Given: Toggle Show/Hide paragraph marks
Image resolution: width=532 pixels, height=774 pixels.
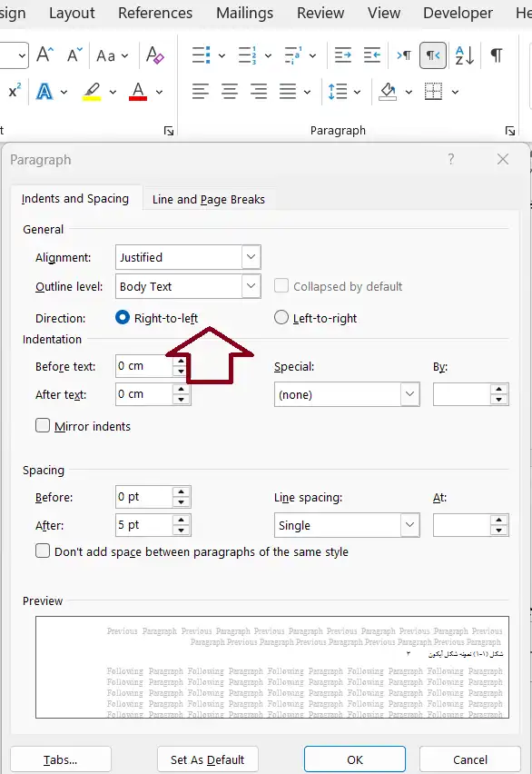Looking at the screenshot, I should tap(497, 55).
